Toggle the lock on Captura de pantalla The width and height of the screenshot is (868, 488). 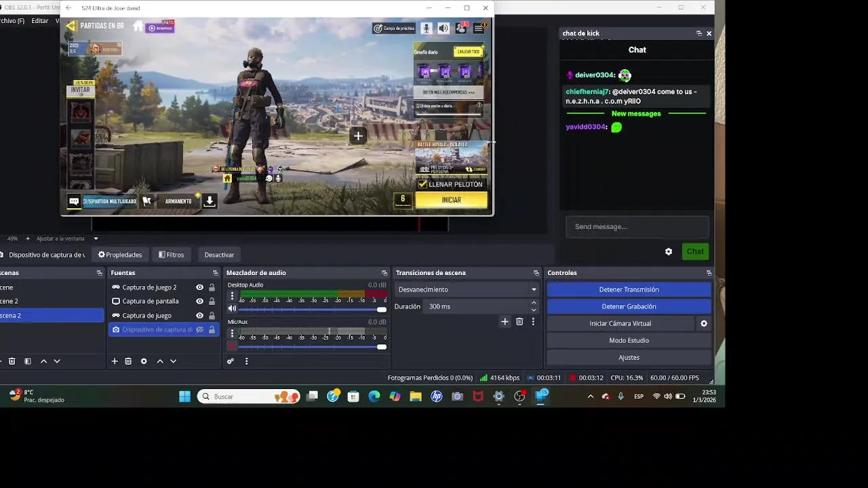coord(212,301)
